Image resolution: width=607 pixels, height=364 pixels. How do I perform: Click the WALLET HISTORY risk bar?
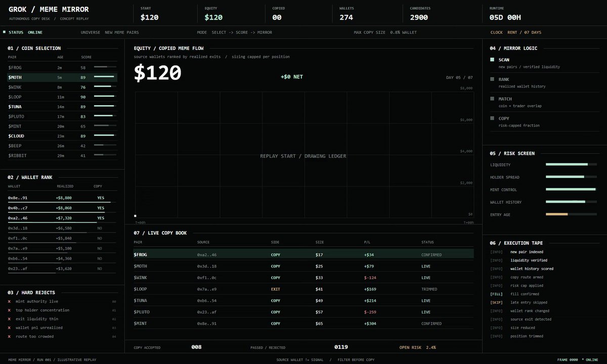tap(571, 202)
